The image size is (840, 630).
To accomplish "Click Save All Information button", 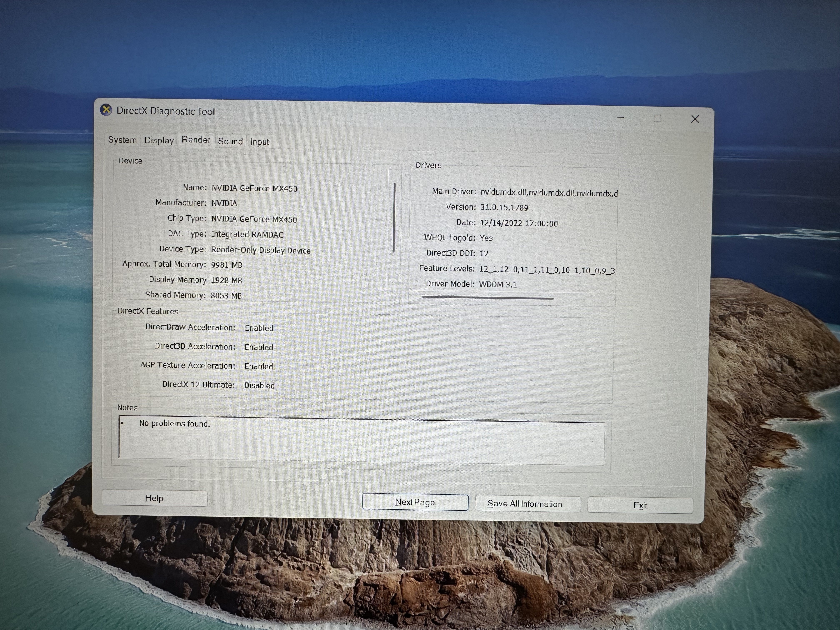I will coord(527,504).
